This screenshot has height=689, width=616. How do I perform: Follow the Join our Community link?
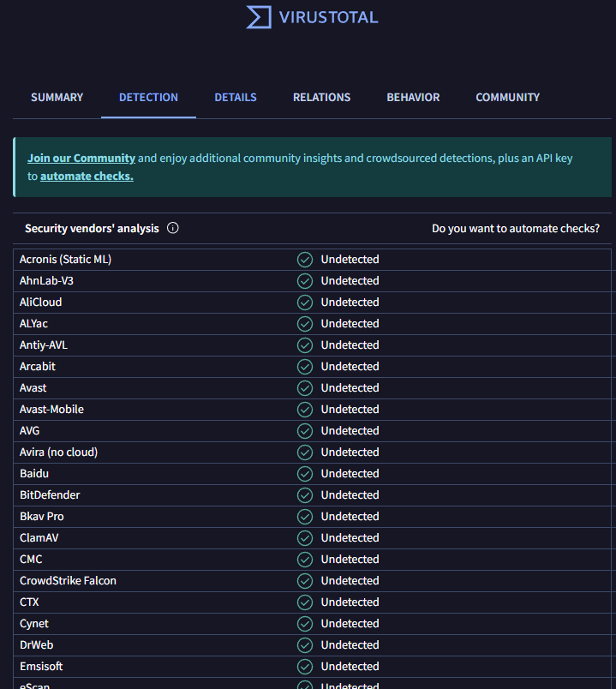[x=81, y=159]
